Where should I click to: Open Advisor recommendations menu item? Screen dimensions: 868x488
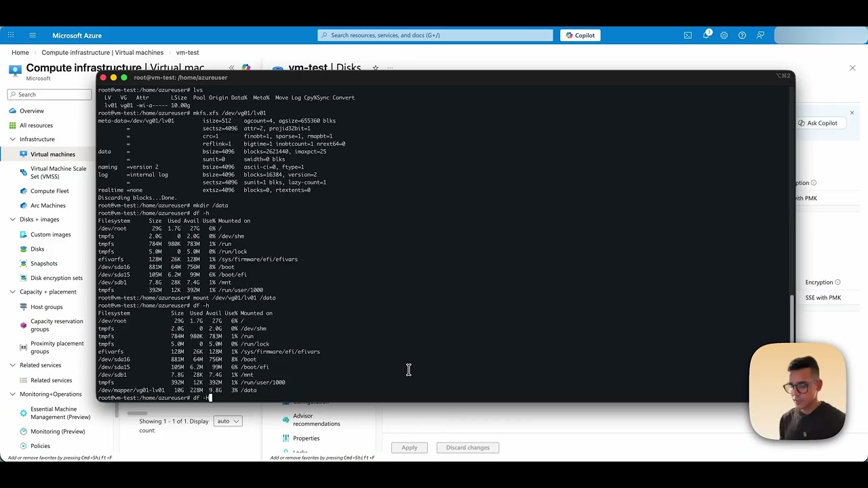(316, 420)
